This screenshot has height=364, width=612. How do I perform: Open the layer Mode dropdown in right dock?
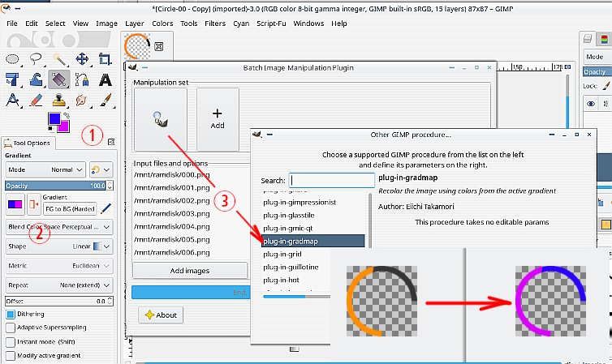tap(597, 57)
